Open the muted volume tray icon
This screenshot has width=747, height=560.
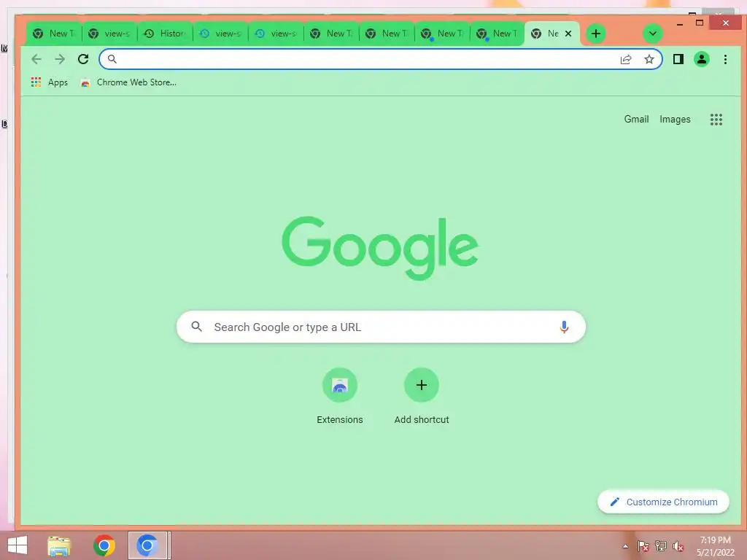678,546
